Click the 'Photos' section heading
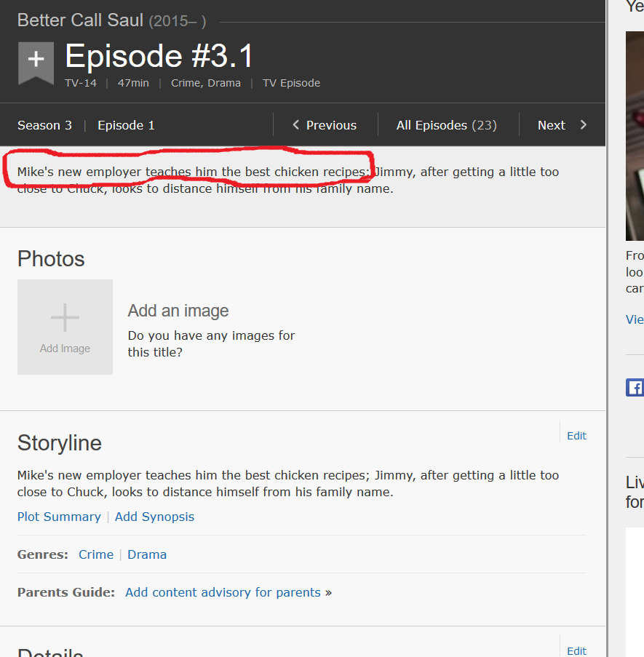 pos(51,258)
